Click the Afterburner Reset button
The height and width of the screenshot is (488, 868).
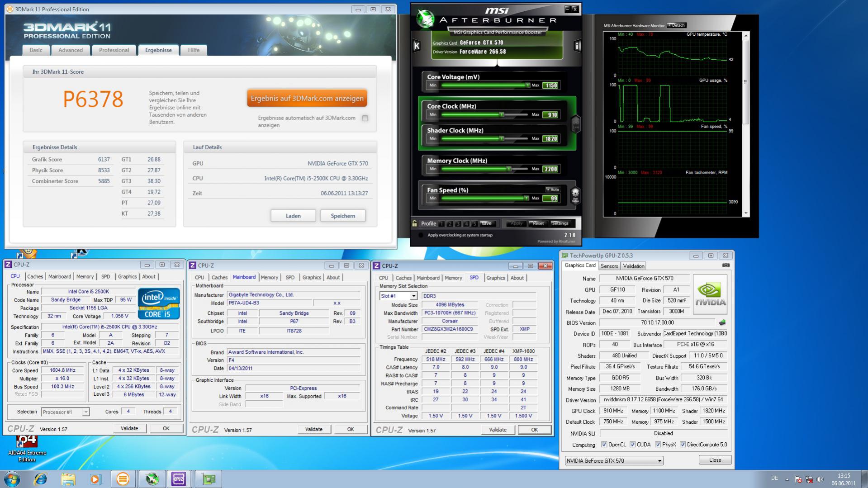click(538, 223)
